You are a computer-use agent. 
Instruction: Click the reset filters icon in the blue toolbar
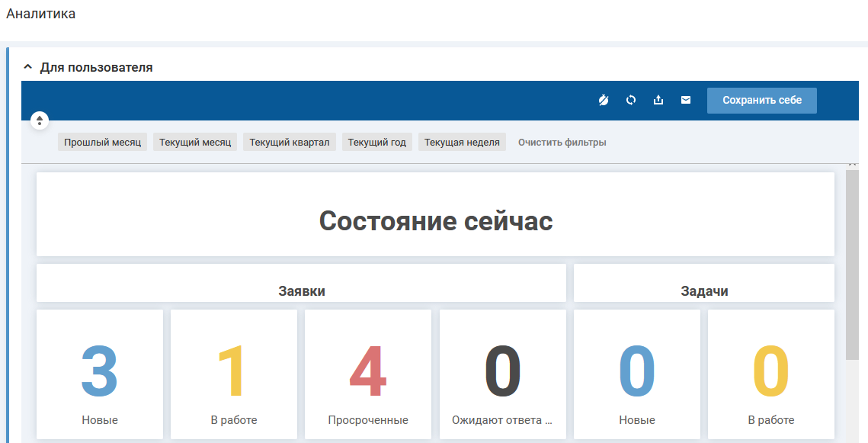coord(604,100)
